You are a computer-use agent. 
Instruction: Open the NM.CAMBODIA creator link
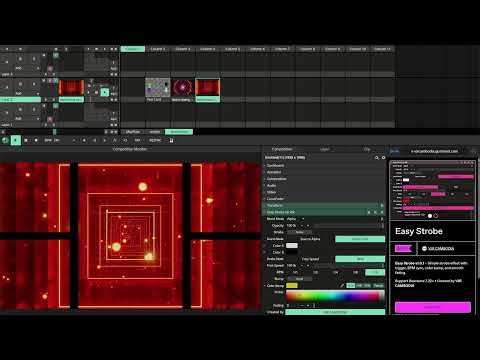click(438, 249)
